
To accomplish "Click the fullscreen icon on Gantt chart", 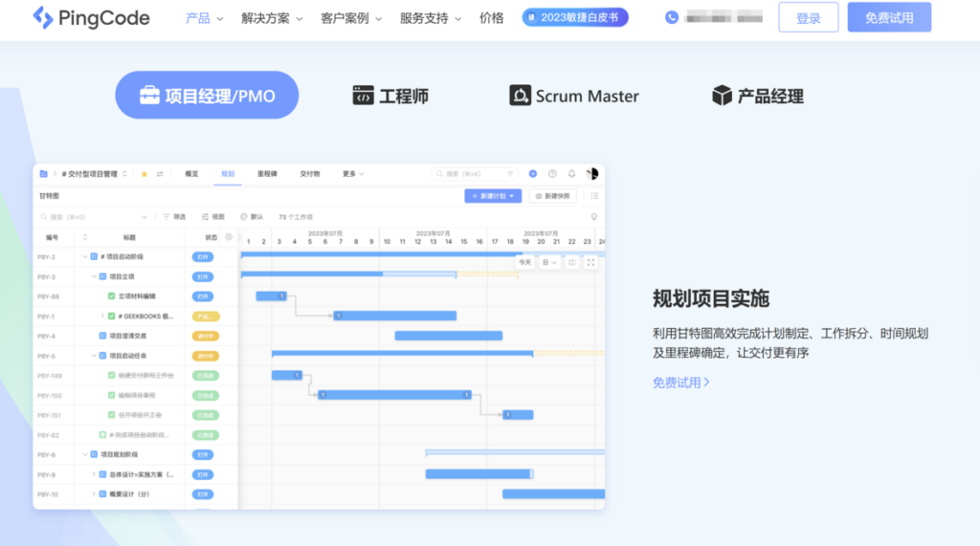I will pos(590,262).
